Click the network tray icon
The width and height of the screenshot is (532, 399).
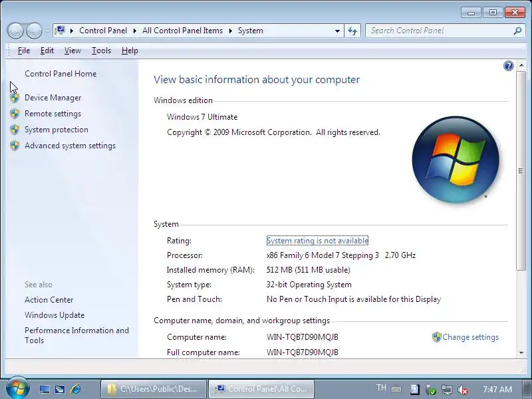tap(446, 390)
